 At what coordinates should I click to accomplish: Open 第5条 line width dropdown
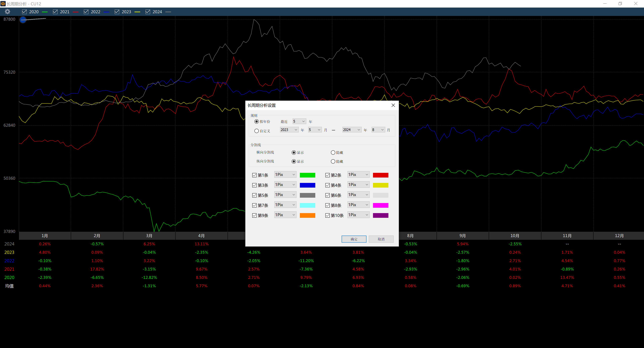[285, 195]
